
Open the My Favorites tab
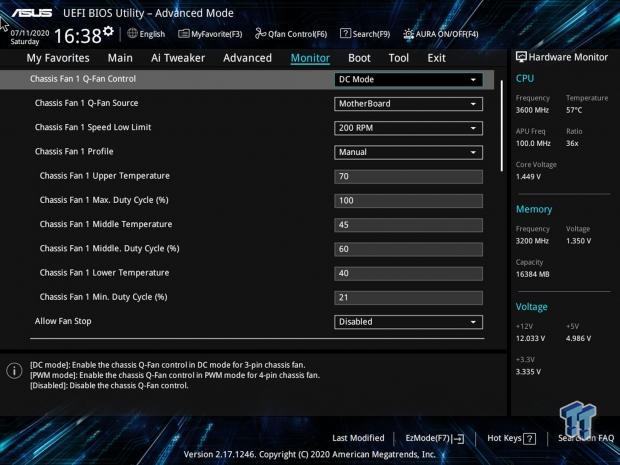pos(58,58)
